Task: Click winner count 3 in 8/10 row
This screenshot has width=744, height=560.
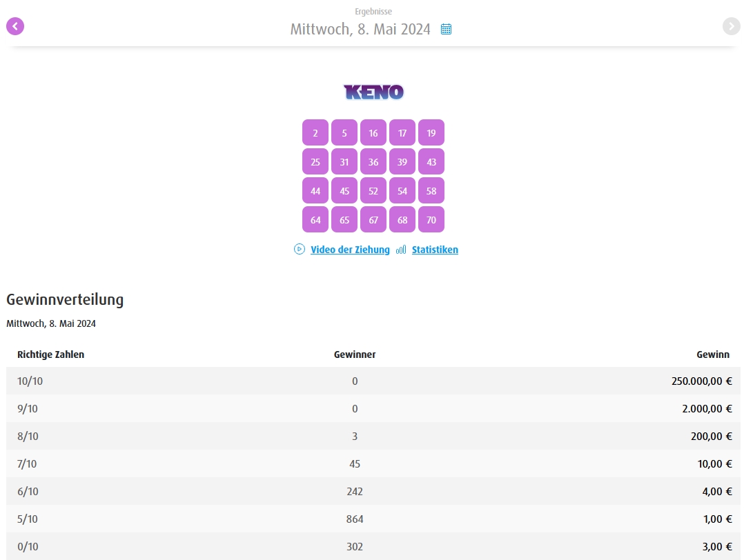Action: pyautogui.click(x=355, y=437)
